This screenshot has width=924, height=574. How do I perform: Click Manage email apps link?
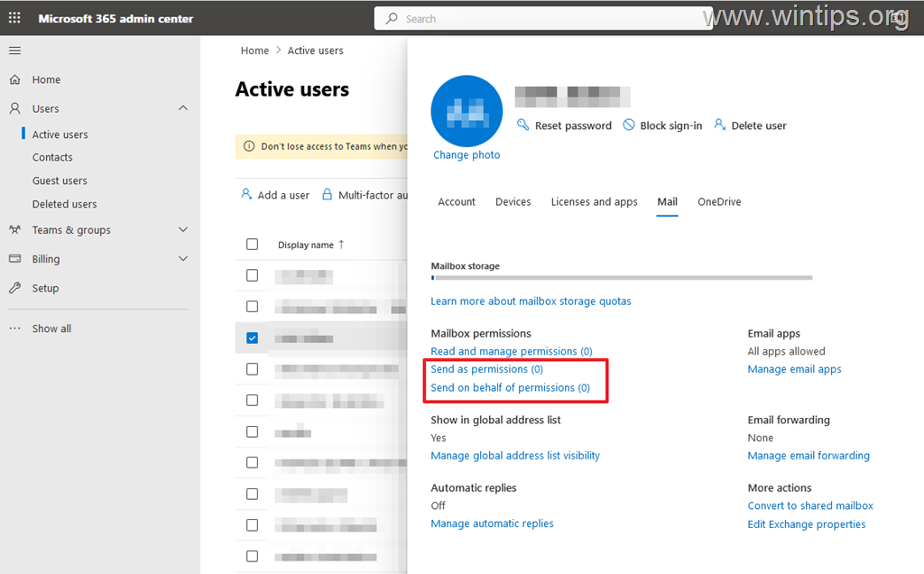coord(794,369)
